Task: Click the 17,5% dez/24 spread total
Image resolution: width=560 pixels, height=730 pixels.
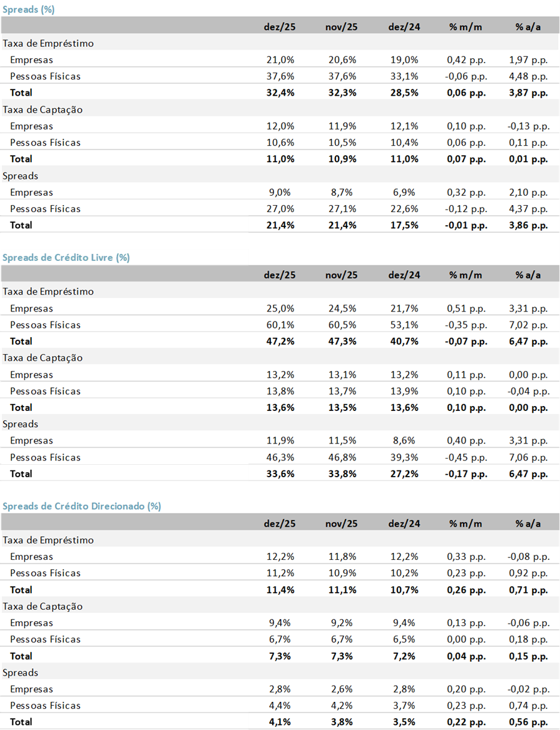Action: (x=404, y=225)
